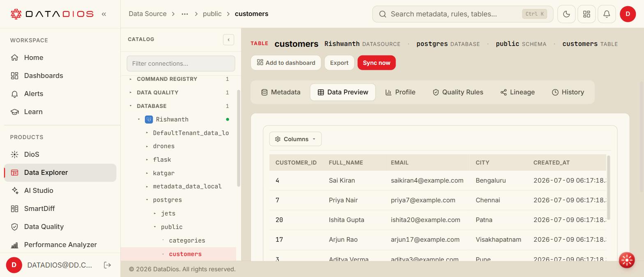Expand metadata_data_local database
The width and height of the screenshot is (644, 277).
pos(147,187)
